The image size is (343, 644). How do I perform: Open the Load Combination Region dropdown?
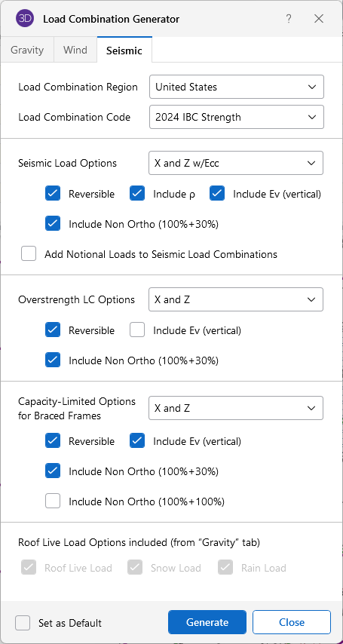click(237, 87)
